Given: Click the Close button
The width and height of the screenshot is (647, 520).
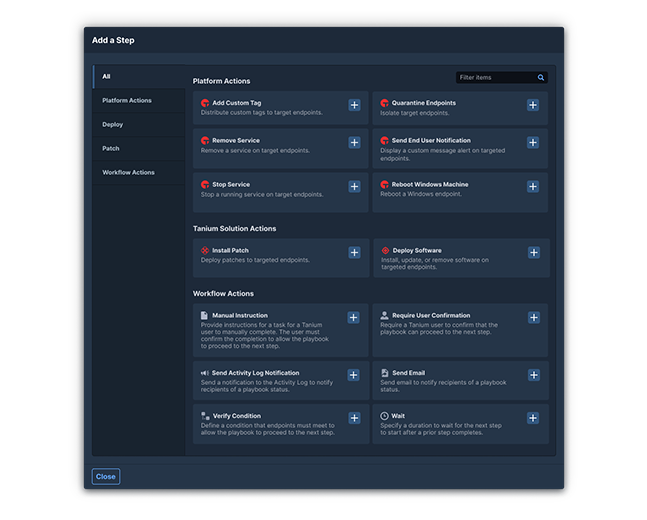Looking at the screenshot, I should 106,477.
